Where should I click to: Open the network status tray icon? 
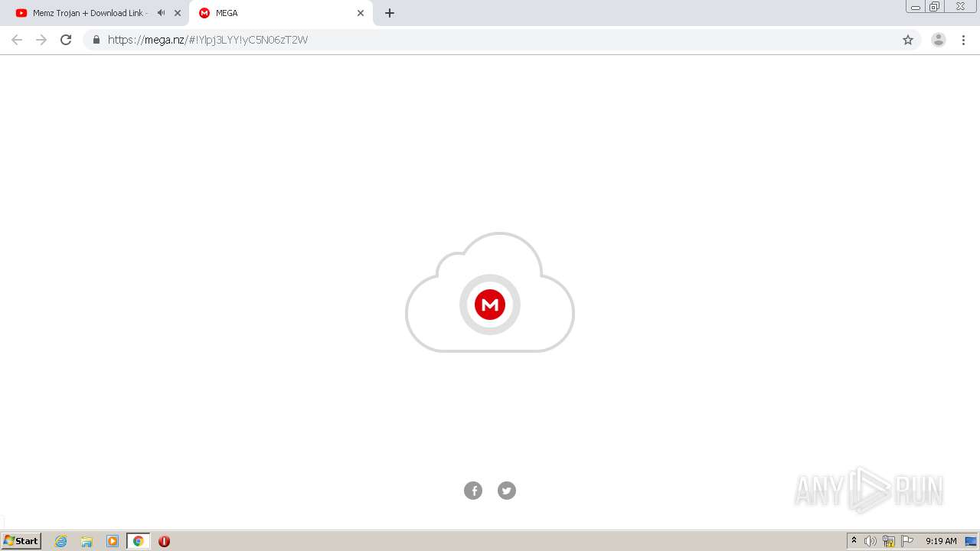coord(889,541)
